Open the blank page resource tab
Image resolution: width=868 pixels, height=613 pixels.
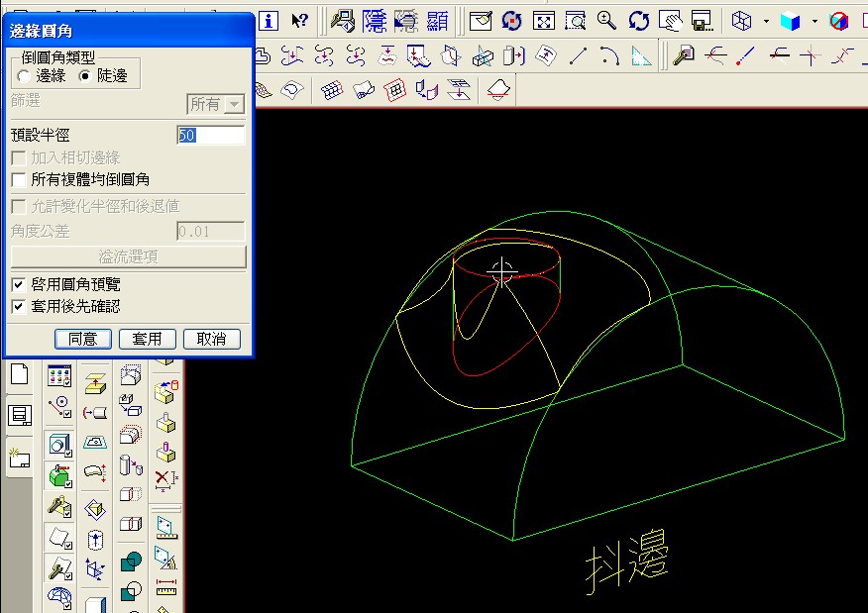tap(20, 374)
